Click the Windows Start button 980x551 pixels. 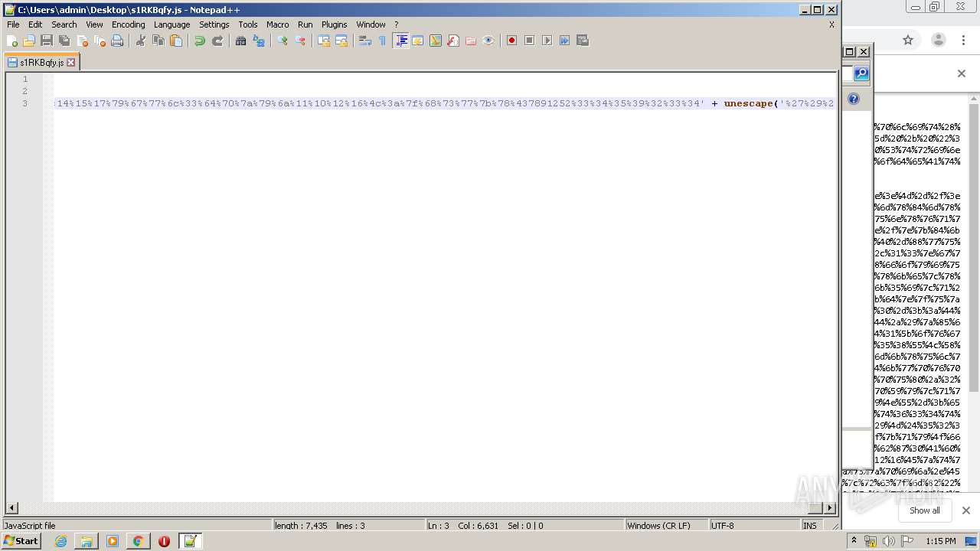pyautogui.click(x=21, y=541)
